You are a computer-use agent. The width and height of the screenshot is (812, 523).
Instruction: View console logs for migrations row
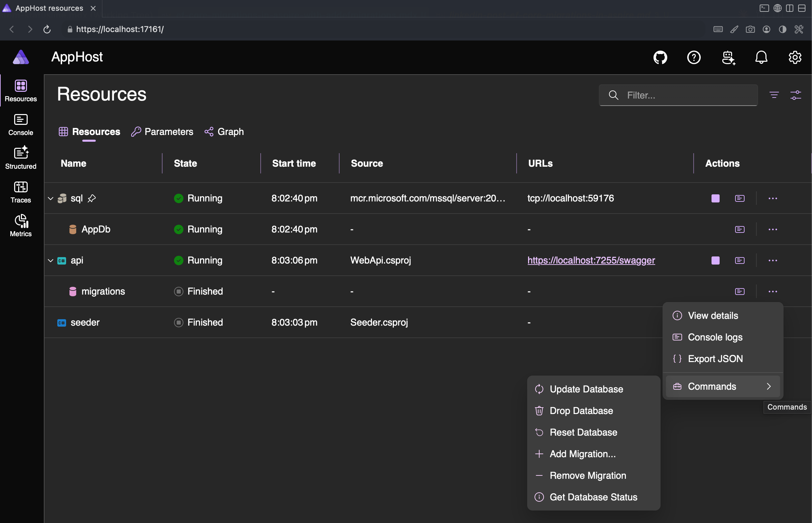(740, 292)
